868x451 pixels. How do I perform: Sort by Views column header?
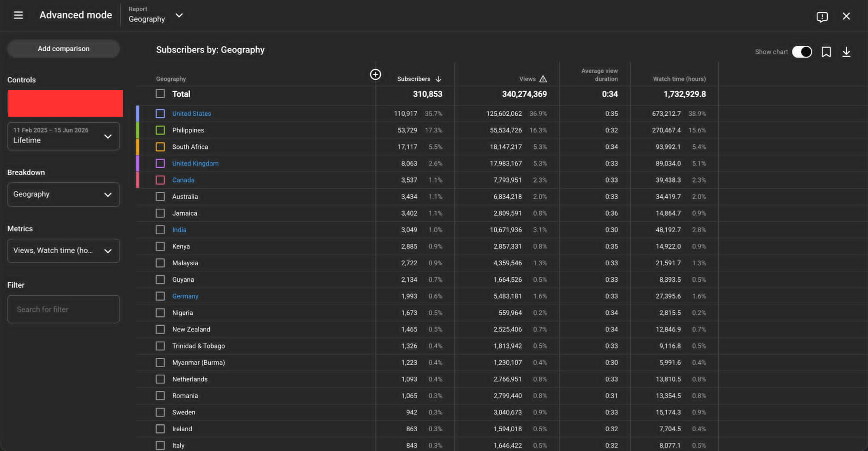[x=527, y=79]
